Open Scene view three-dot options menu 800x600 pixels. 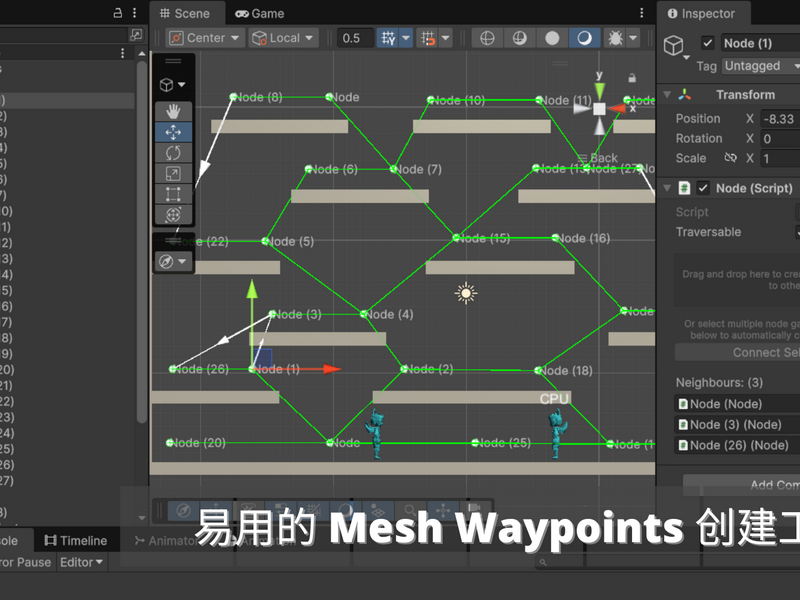[641, 13]
